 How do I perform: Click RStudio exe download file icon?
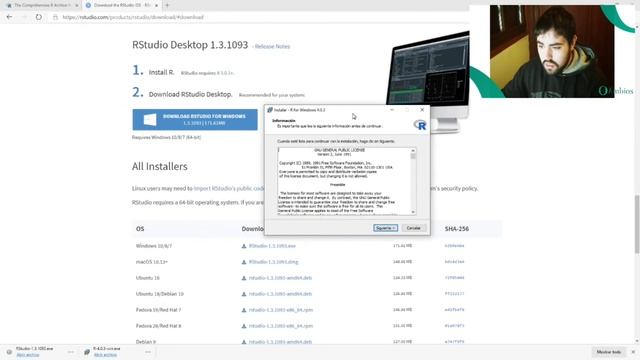9,352
